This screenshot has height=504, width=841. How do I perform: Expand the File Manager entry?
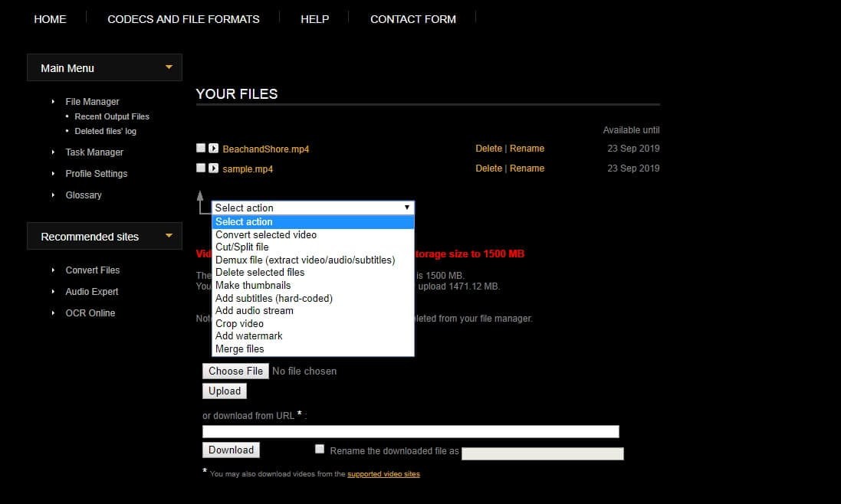pos(52,101)
